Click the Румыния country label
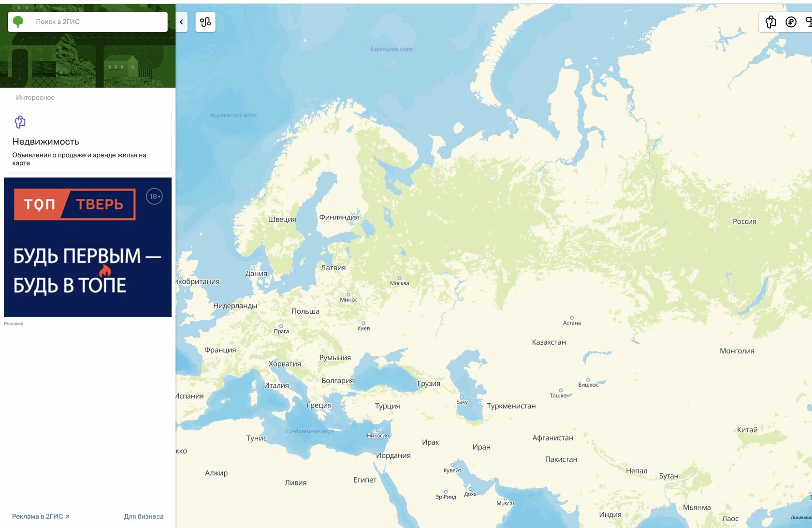The width and height of the screenshot is (812, 528). click(x=335, y=358)
